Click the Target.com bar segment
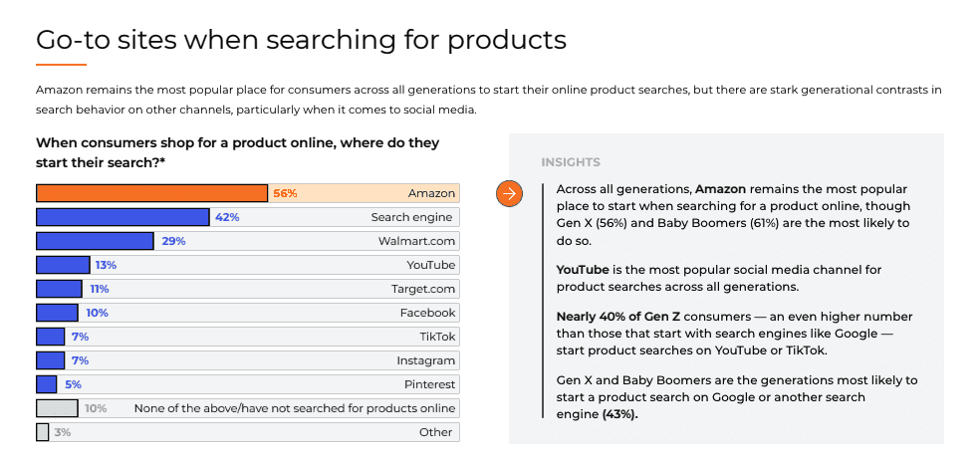Image resolution: width=980 pixels, height=465 pixels. click(59, 289)
